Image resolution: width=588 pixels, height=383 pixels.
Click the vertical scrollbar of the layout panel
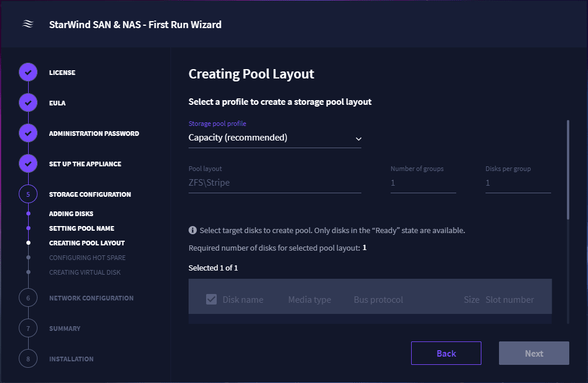[568, 170]
